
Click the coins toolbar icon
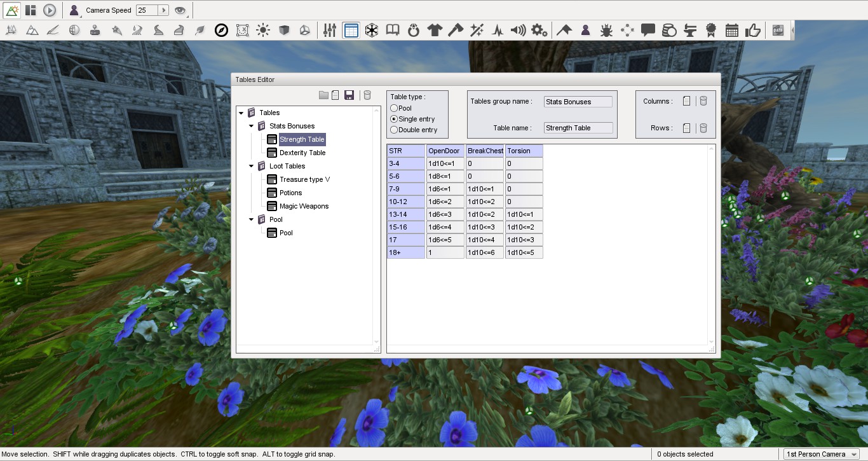pyautogui.click(x=668, y=29)
